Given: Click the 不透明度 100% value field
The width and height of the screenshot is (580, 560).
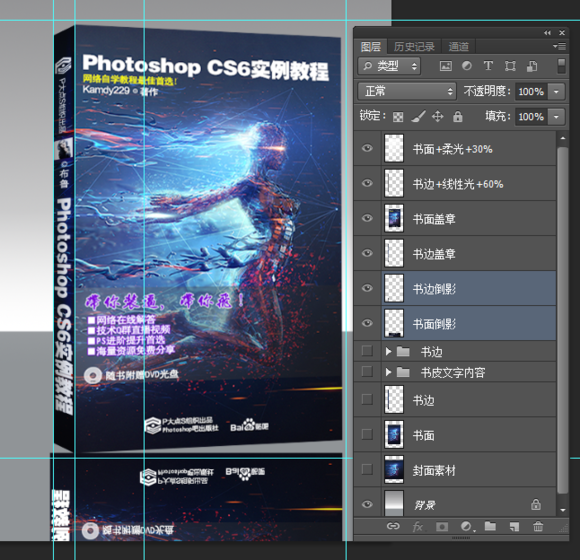Looking at the screenshot, I should point(531,91).
